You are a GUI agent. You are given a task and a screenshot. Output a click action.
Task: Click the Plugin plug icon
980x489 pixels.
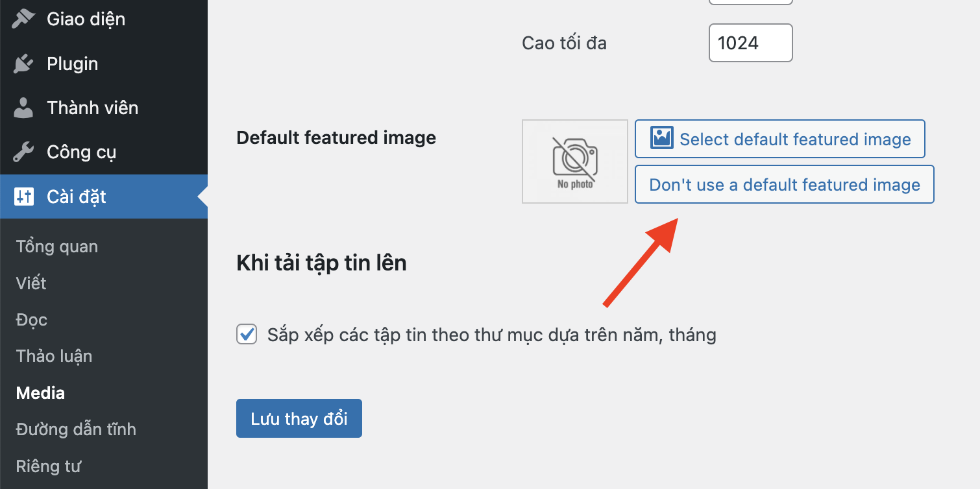pos(23,64)
